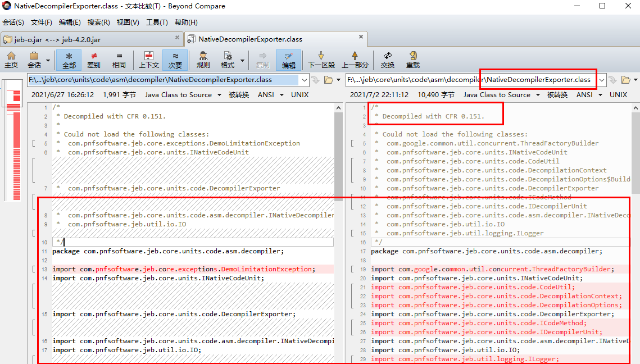
Task: Click the Format (格式) toolbar icon
Action: coord(228,60)
